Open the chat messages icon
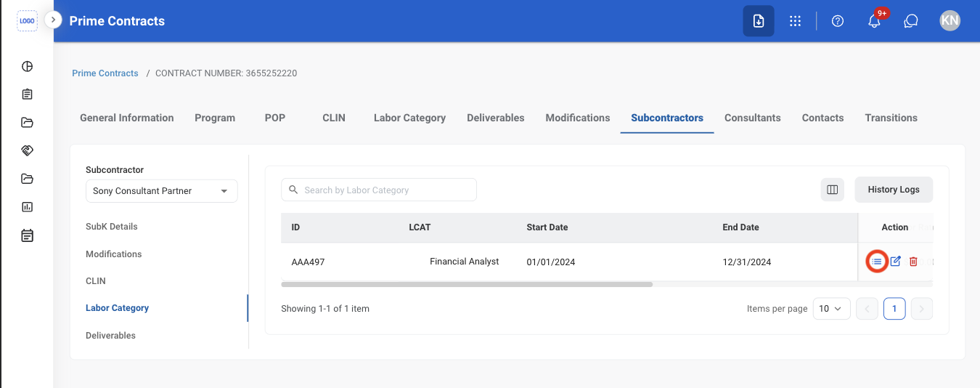This screenshot has width=980, height=388. click(x=911, y=21)
